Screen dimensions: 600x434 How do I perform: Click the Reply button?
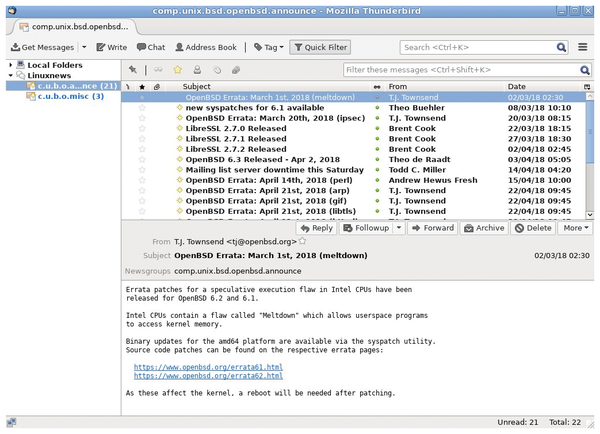pos(316,228)
